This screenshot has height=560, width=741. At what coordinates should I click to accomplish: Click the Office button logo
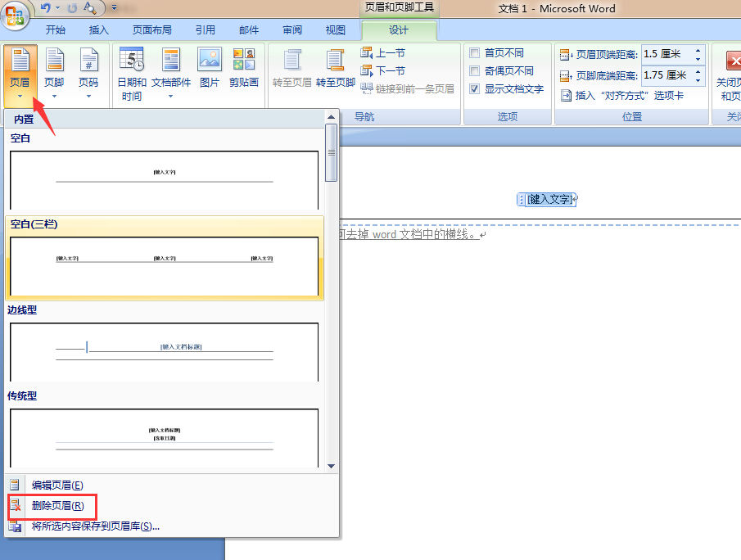coord(15,15)
